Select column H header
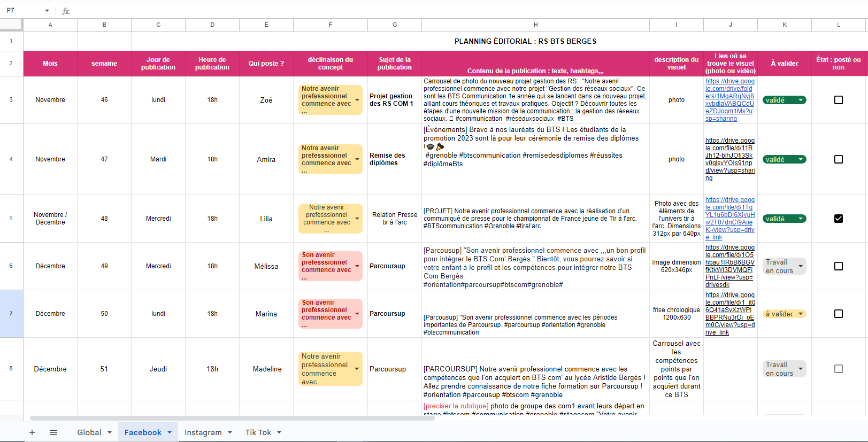The image size is (868, 442). (535, 25)
